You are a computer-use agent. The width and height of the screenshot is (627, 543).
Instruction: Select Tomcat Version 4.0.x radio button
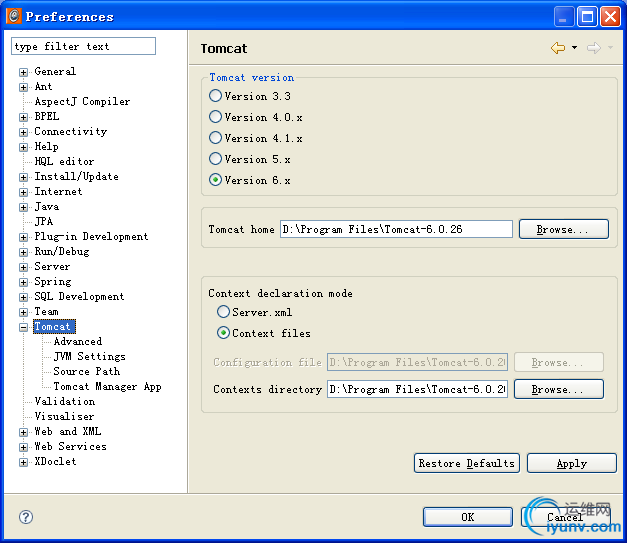coord(215,117)
